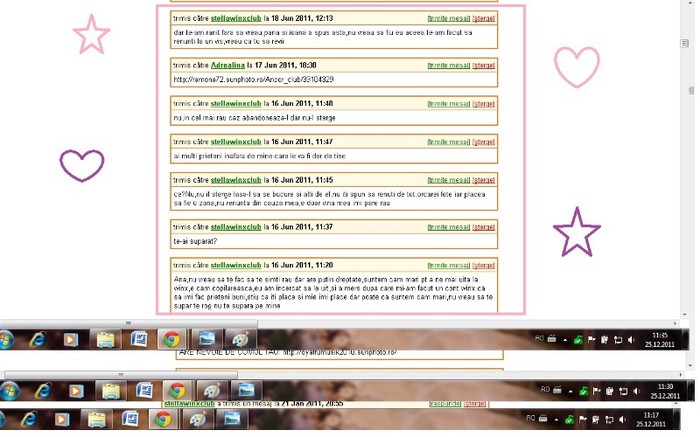The image size is (700, 437).
Task: Click 'șterge' on the 16 Jun 11:37 message
Action: point(484,227)
